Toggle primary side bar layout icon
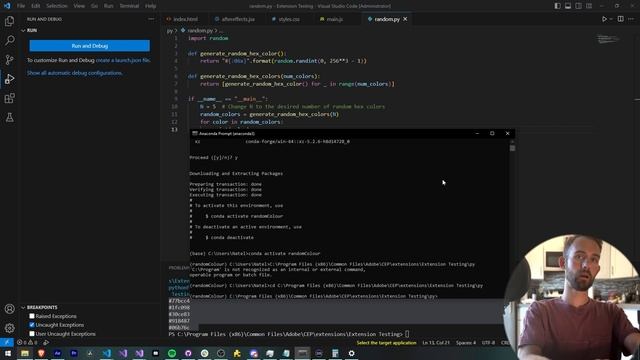The height and width of the screenshot is (360, 640). click(558, 6)
